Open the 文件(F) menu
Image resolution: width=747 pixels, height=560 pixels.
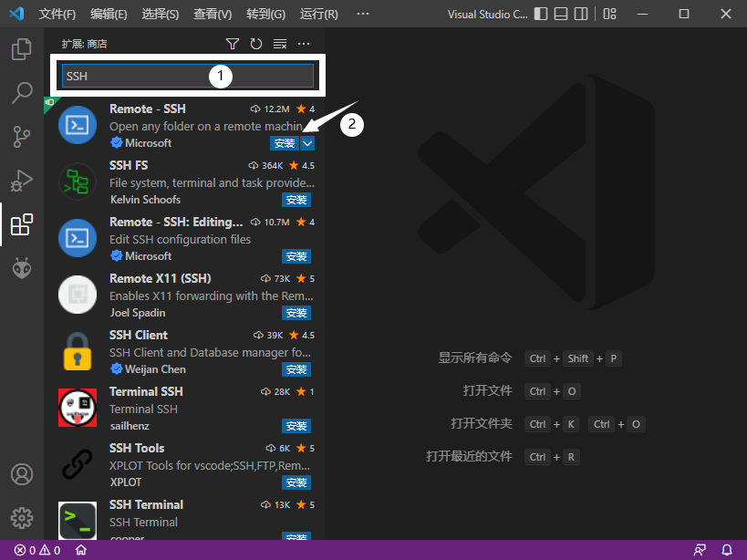[57, 14]
